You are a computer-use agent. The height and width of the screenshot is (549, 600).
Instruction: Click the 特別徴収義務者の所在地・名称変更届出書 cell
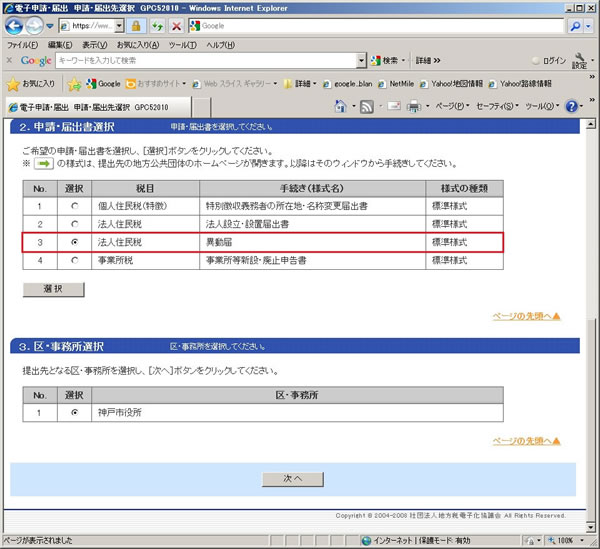tap(312, 206)
